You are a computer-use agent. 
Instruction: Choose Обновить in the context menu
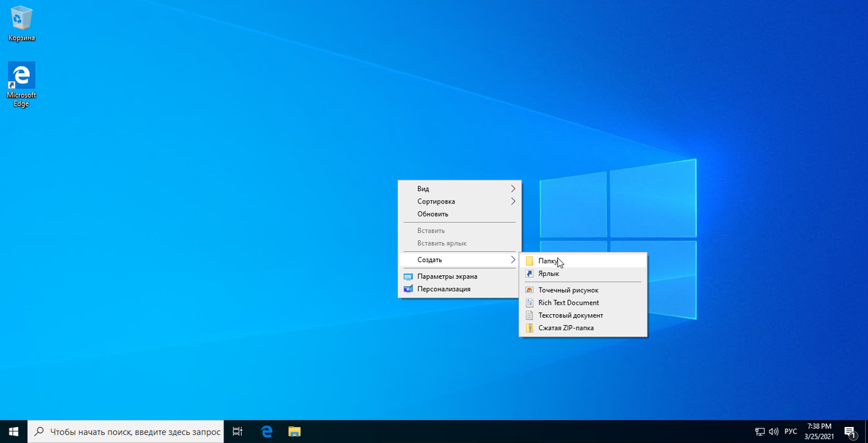tap(459, 214)
